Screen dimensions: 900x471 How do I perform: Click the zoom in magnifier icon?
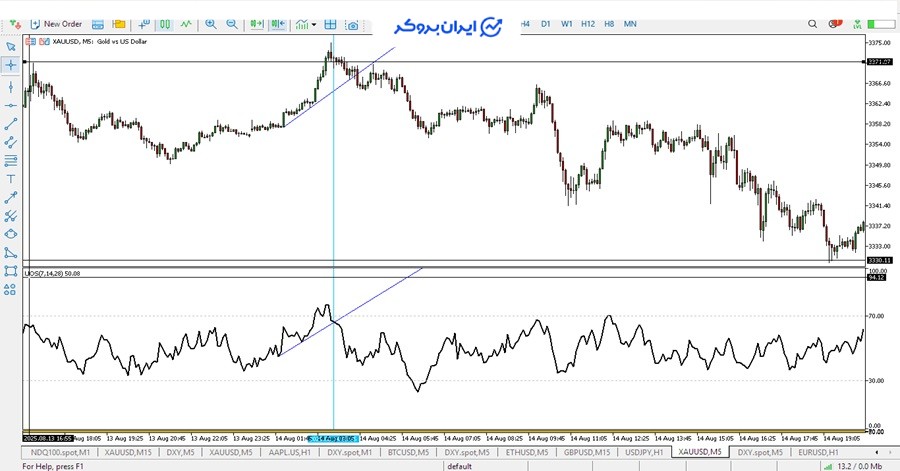click(210, 23)
